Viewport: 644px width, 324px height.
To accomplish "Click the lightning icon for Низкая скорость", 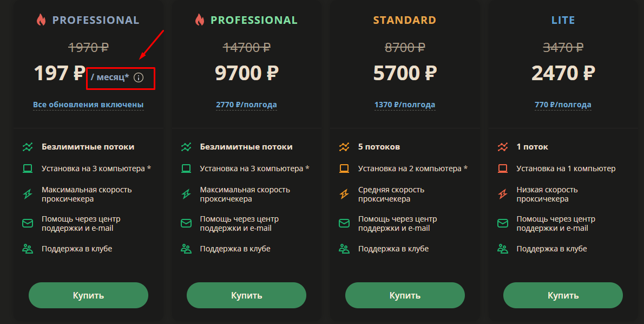I will pos(502,194).
